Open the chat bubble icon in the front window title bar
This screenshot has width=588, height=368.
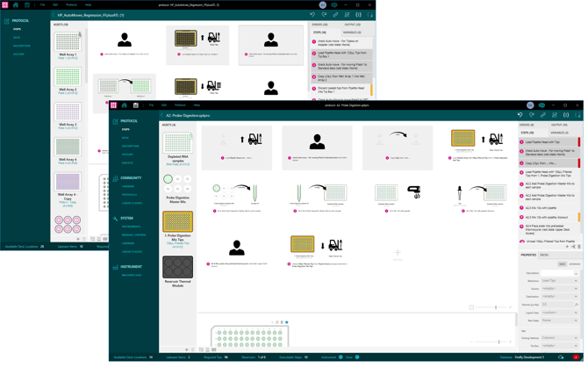click(541, 105)
